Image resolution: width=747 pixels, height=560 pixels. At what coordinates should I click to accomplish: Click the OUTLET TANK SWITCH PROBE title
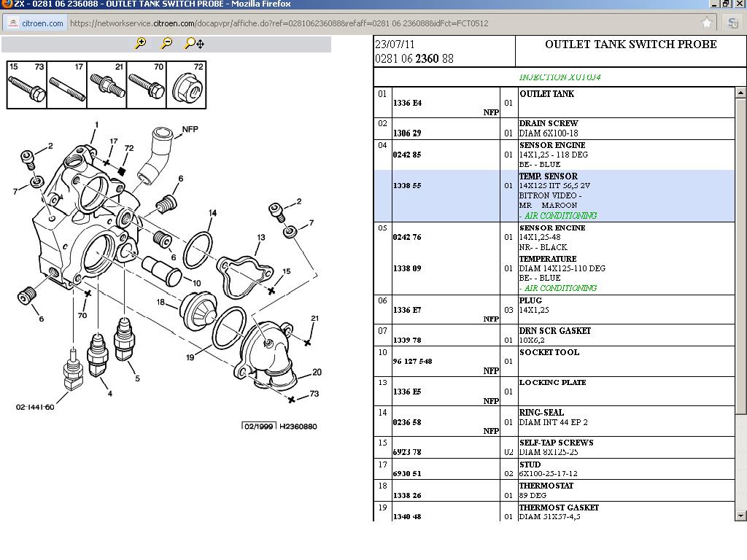tap(631, 44)
